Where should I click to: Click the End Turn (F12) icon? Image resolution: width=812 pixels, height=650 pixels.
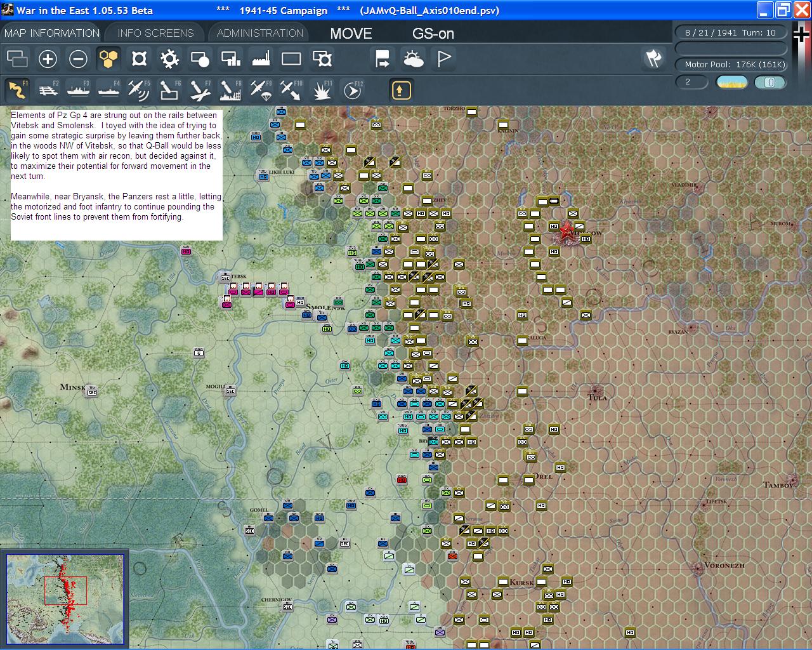pyautogui.click(x=352, y=90)
